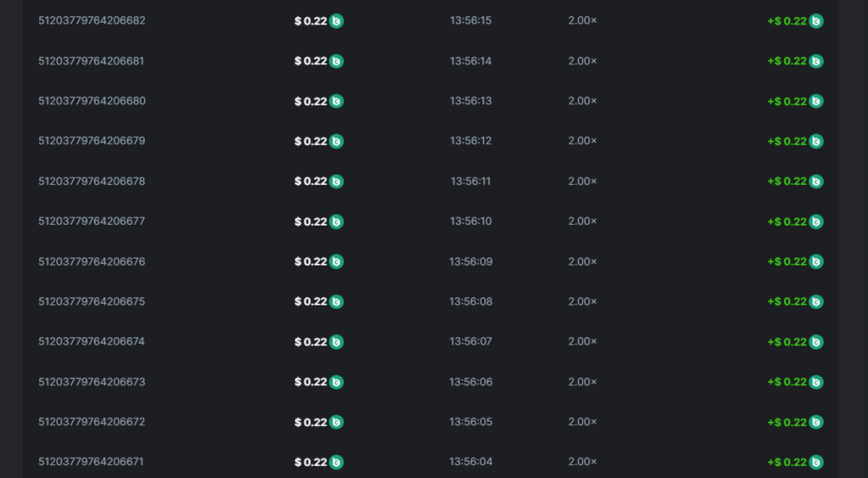The width and height of the screenshot is (868, 478).
Task: Click profit coin icon for bet ending 6673
Action: coord(816,382)
